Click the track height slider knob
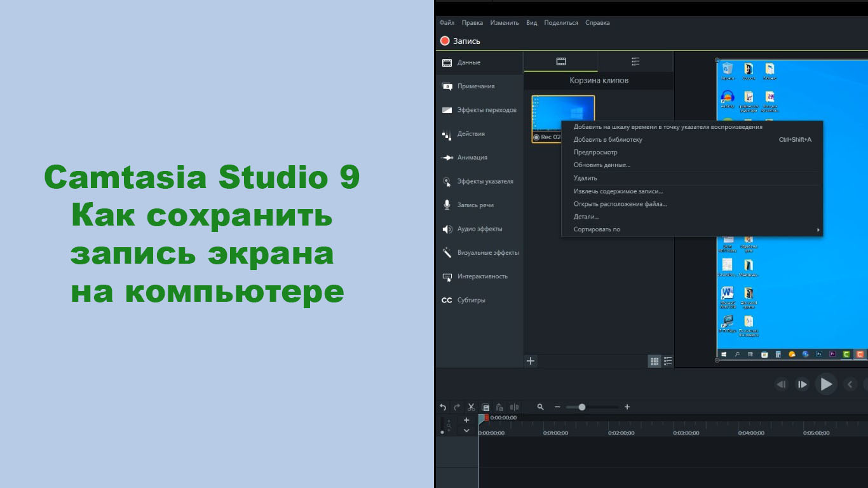This screenshot has width=868, height=488. click(442, 432)
